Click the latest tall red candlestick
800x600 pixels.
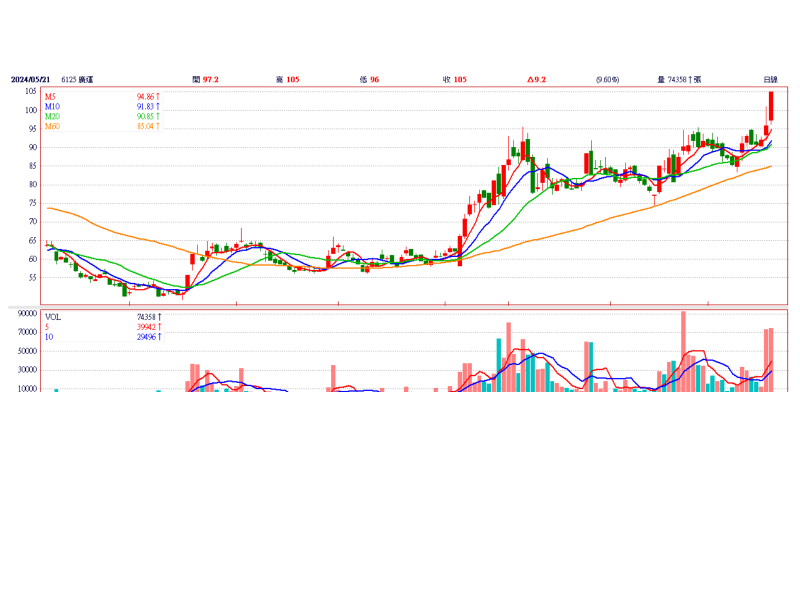[771, 107]
